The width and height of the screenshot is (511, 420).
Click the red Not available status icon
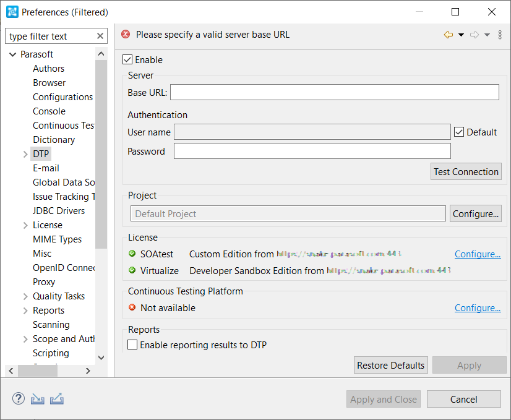[132, 307]
